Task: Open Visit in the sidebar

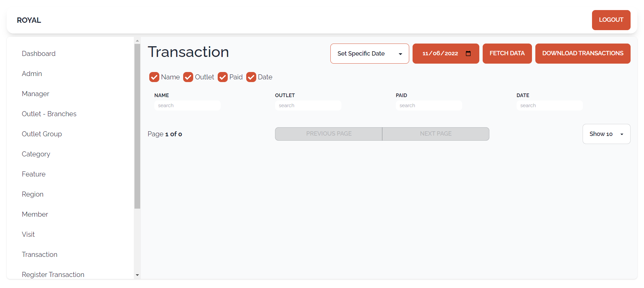Action: click(28, 234)
